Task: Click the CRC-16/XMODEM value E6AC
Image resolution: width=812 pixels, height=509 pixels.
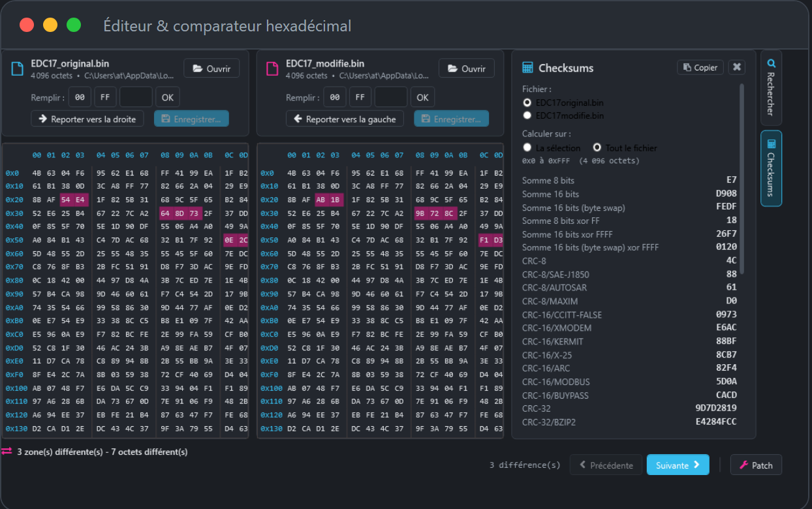Action: (726, 328)
